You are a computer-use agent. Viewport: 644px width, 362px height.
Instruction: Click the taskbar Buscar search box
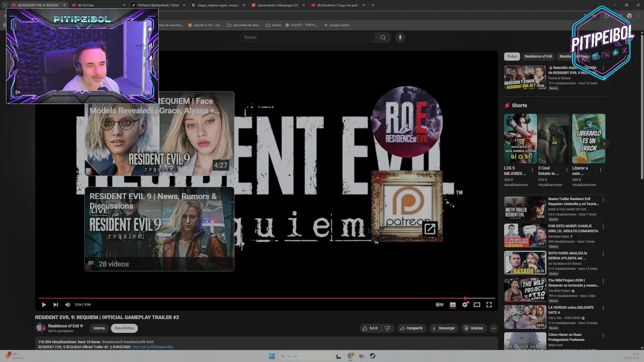point(305,356)
